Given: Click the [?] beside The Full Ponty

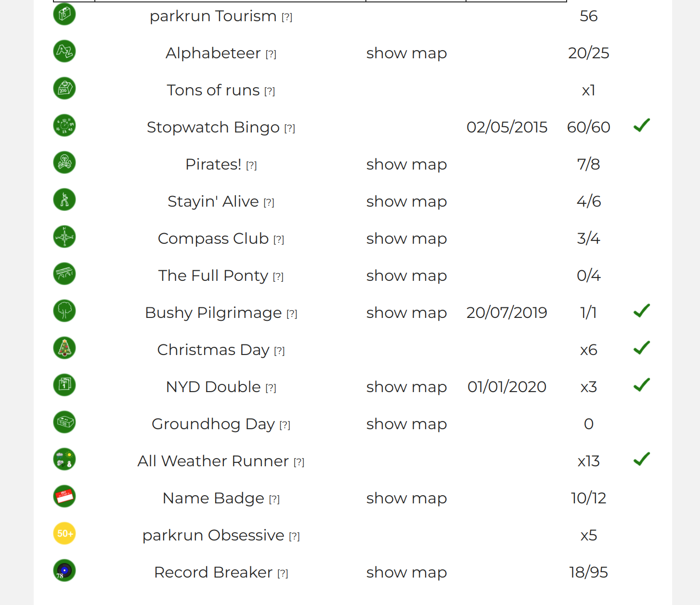Looking at the screenshot, I should tap(278, 277).
